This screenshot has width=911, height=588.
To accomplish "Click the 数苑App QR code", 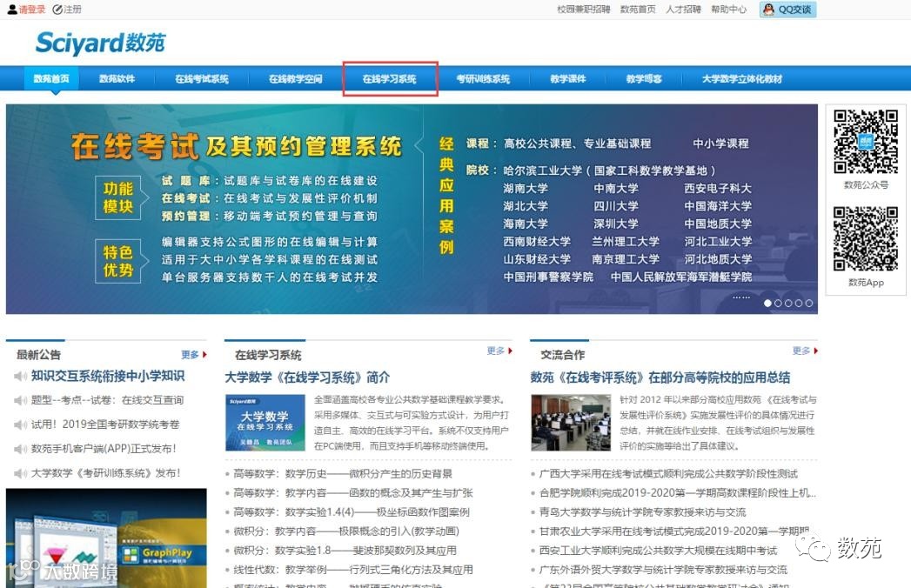I will pos(866,238).
